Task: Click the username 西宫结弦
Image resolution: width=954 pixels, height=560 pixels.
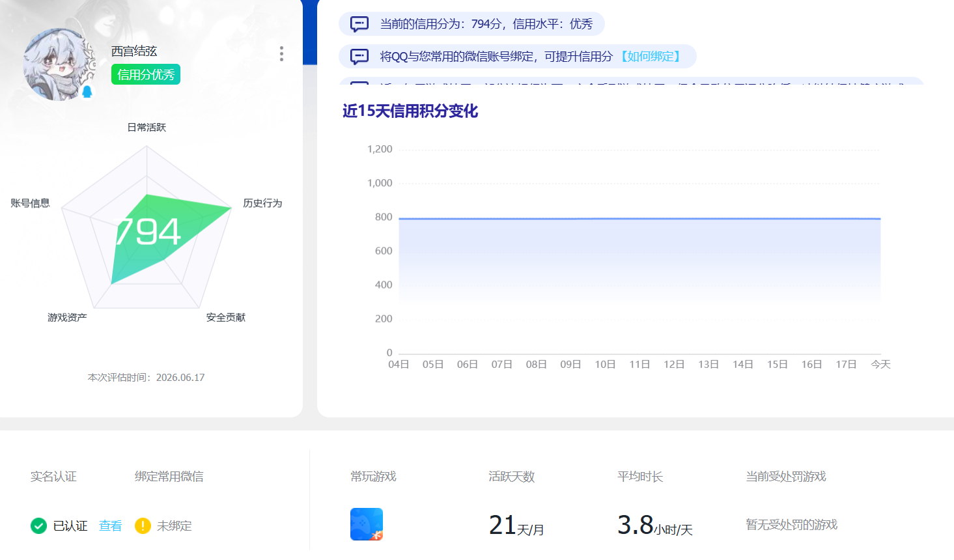Action: point(134,51)
